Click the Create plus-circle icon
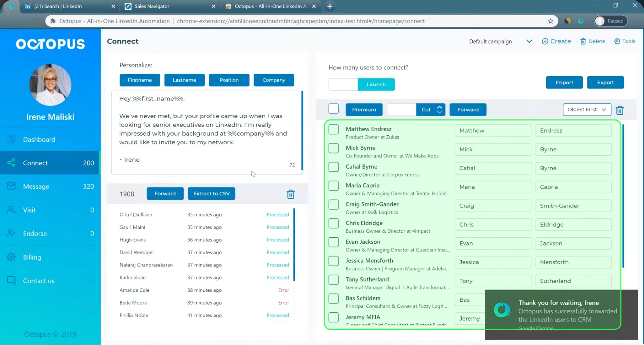 pyautogui.click(x=545, y=41)
